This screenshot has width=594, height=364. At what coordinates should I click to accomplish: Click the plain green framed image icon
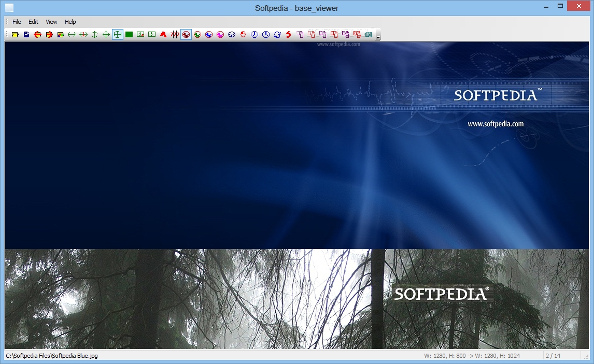click(x=152, y=34)
